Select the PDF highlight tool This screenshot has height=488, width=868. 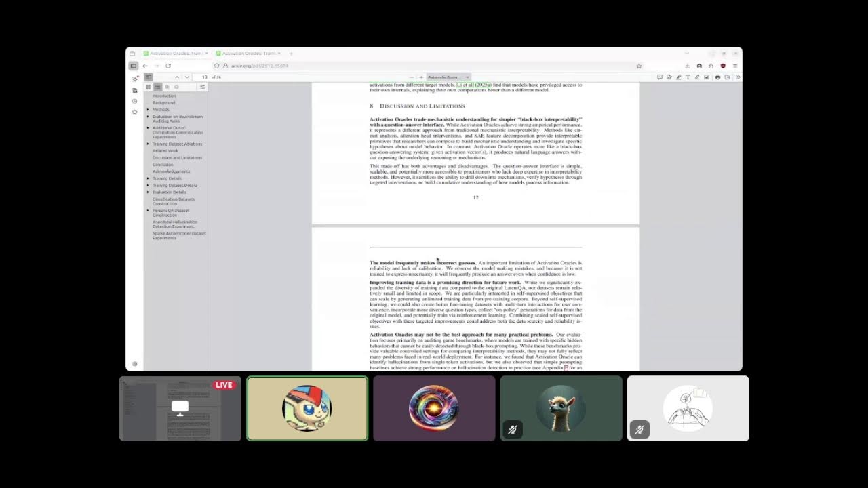click(x=679, y=77)
